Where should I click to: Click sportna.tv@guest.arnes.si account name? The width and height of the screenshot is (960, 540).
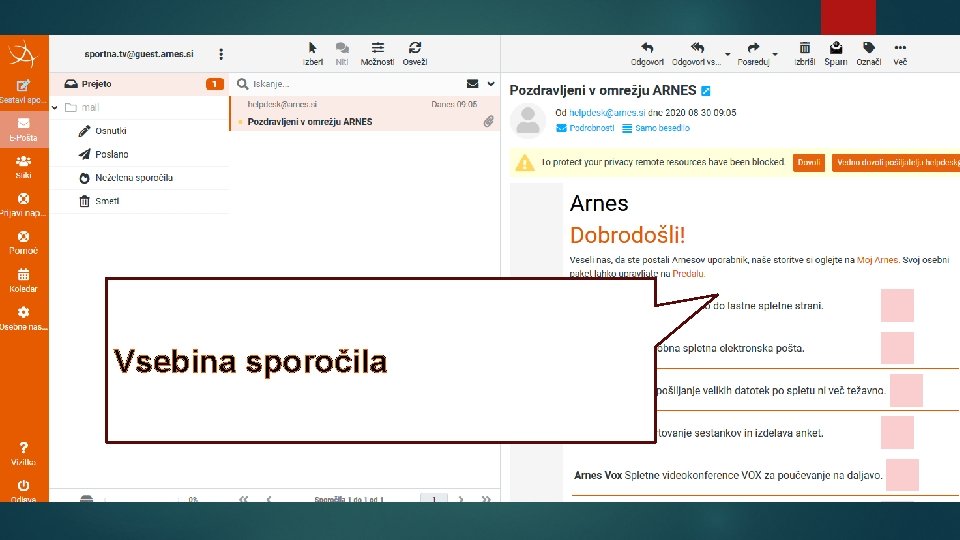(139, 54)
